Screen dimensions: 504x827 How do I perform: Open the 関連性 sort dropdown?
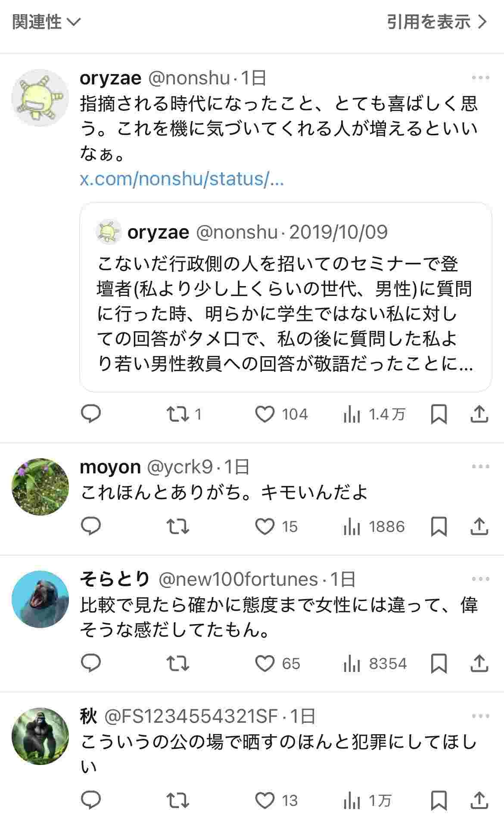pyautogui.click(x=46, y=22)
